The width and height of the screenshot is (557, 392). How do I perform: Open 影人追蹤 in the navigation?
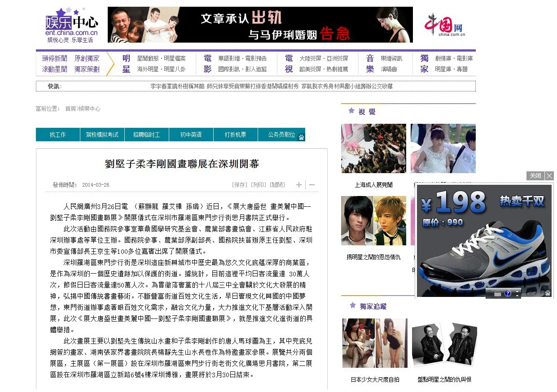point(256,69)
